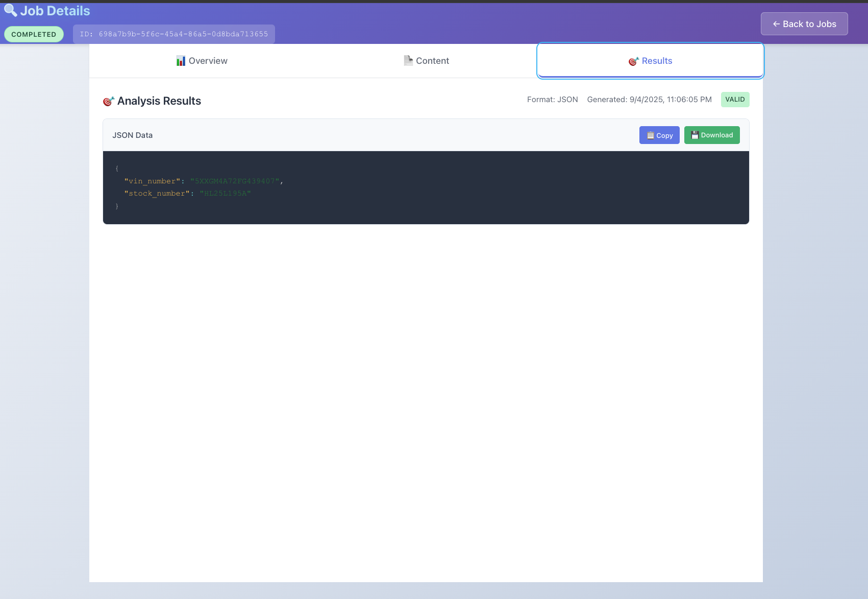Click the Back to Jobs button

[804, 23]
